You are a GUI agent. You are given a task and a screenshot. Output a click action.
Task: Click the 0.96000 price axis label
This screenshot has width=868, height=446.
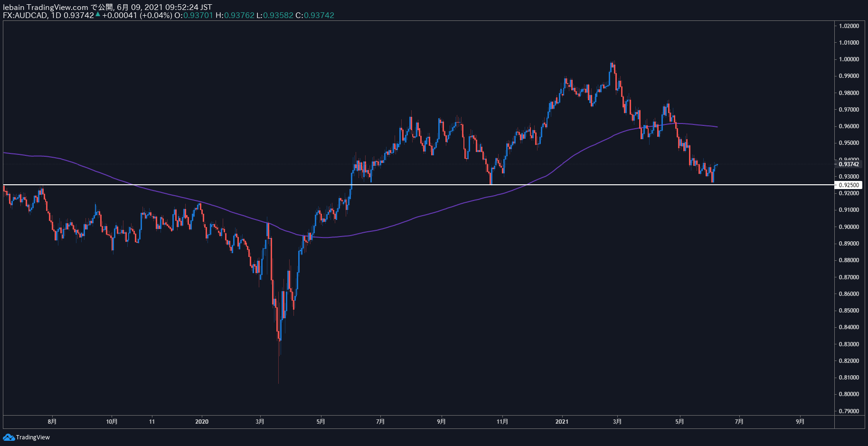coord(849,126)
